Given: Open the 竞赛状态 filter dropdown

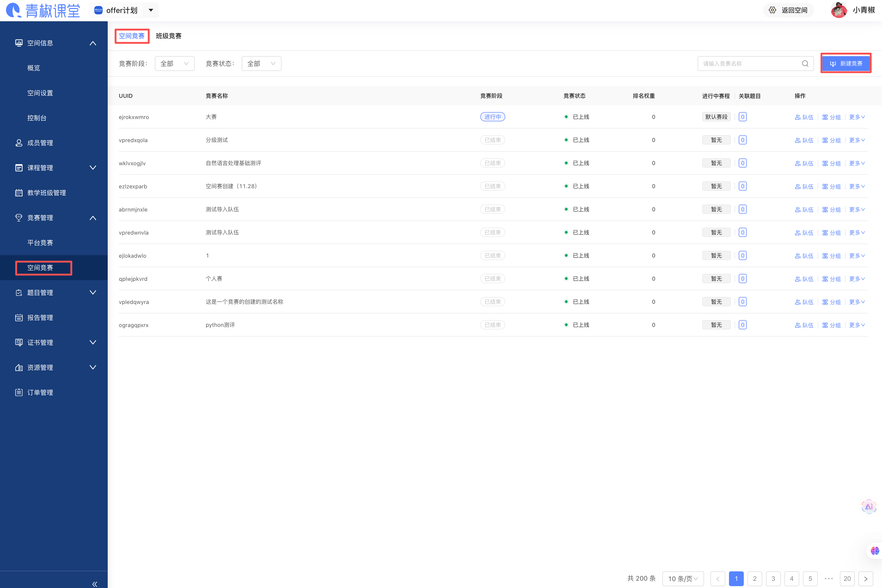Looking at the screenshot, I should click(x=261, y=64).
